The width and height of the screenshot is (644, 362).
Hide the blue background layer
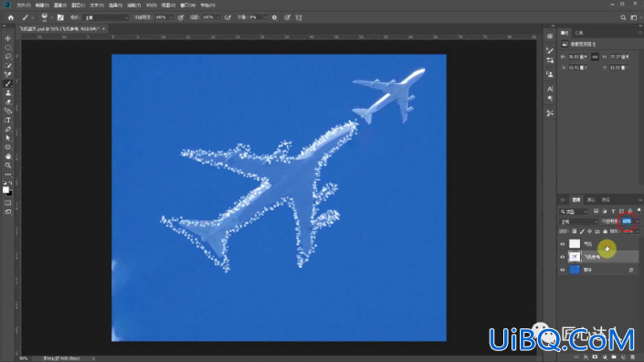click(x=563, y=270)
